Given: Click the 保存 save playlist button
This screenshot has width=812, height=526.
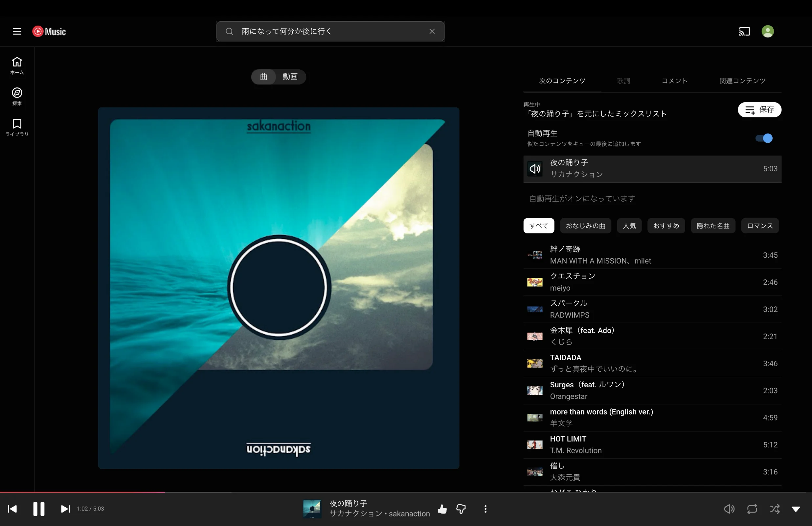Looking at the screenshot, I should click(x=759, y=110).
